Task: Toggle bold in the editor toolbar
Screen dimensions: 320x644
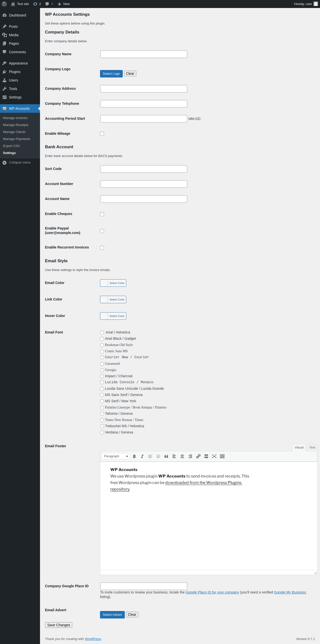Action: pos(134,456)
